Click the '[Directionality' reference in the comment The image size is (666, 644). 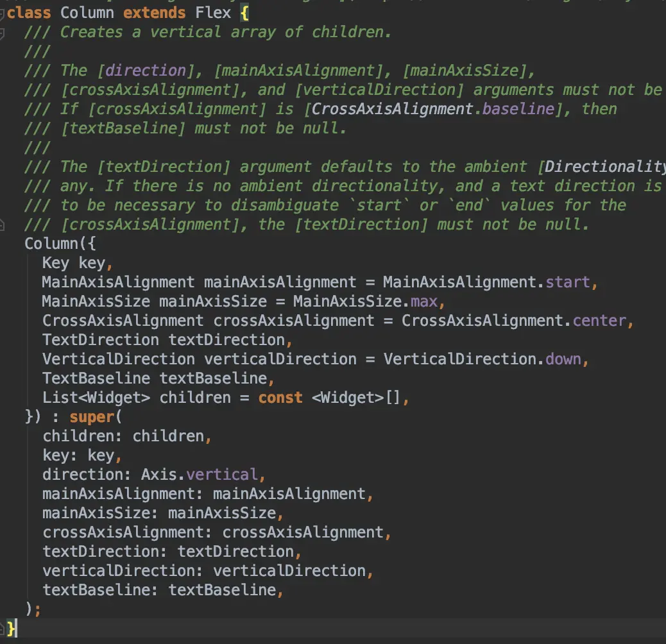click(601, 167)
